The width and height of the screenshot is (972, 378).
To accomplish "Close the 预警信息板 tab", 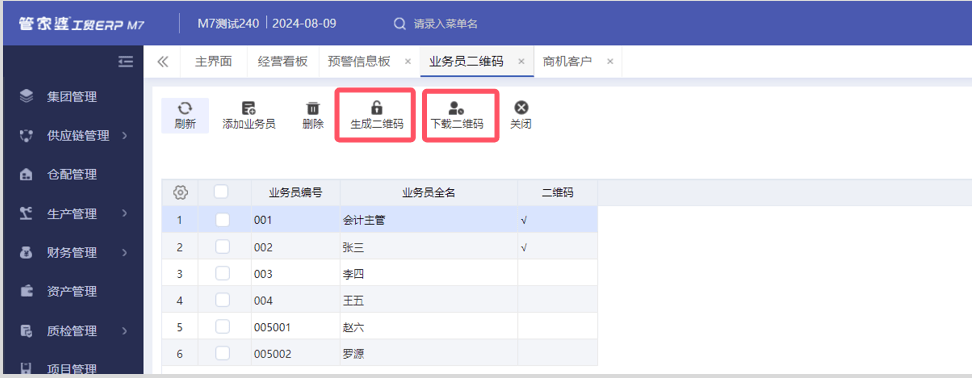I will click(x=407, y=61).
